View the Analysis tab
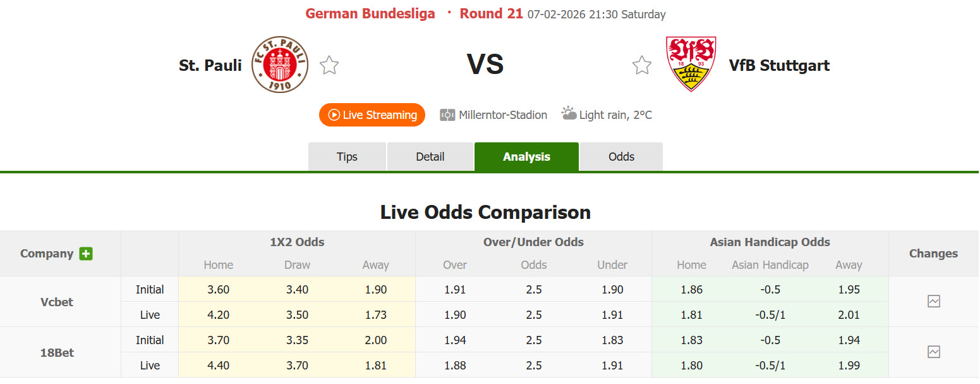This screenshot has width=980, height=384. (x=526, y=156)
